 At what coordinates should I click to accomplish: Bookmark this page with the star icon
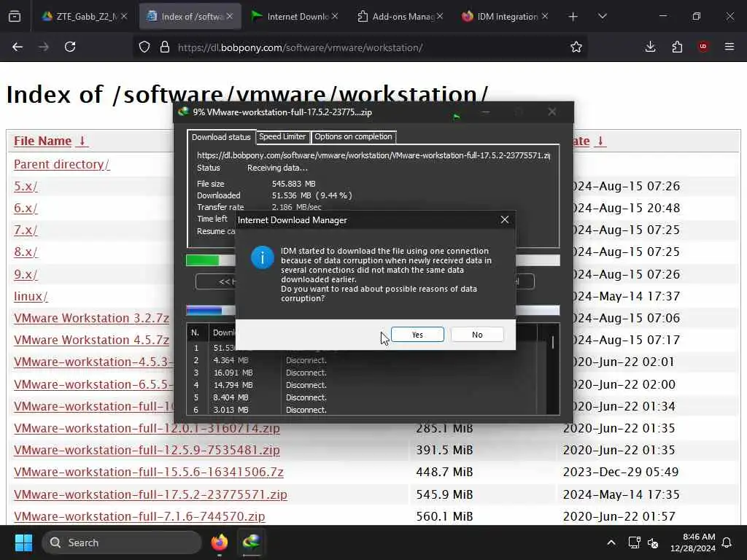click(x=576, y=47)
